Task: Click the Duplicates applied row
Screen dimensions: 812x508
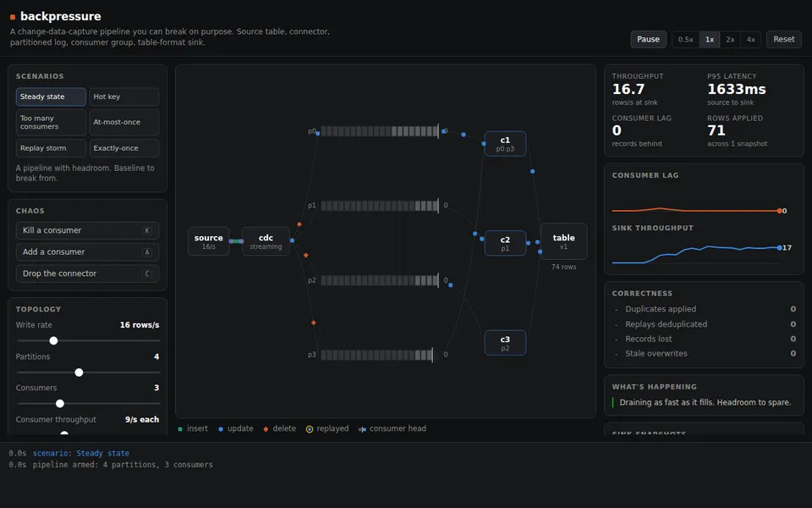Action: 705,309
